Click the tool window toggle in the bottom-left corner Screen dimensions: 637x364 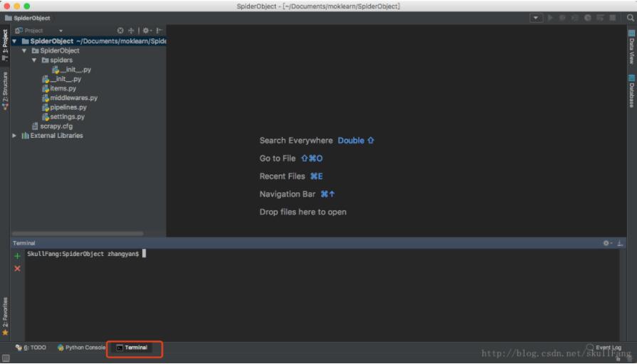click(6, 358)
